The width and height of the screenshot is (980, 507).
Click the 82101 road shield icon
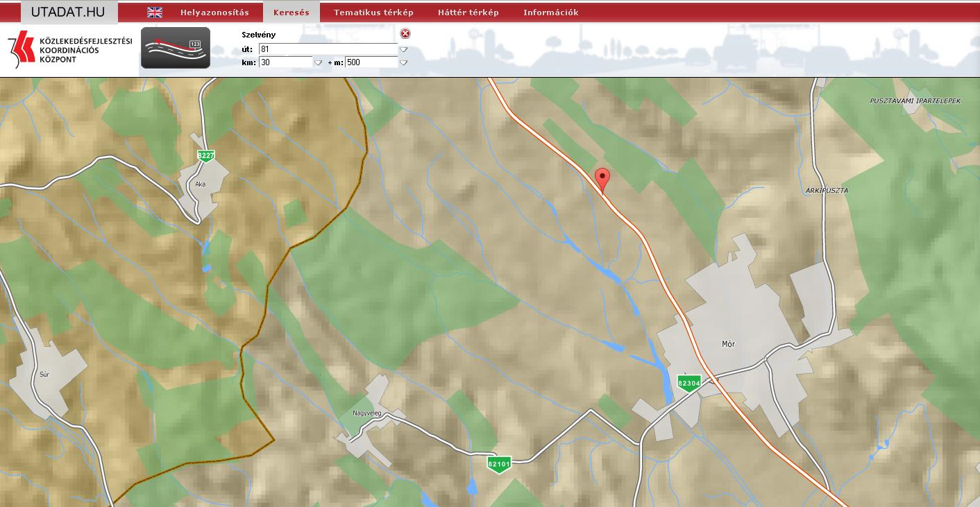point(499,464)
